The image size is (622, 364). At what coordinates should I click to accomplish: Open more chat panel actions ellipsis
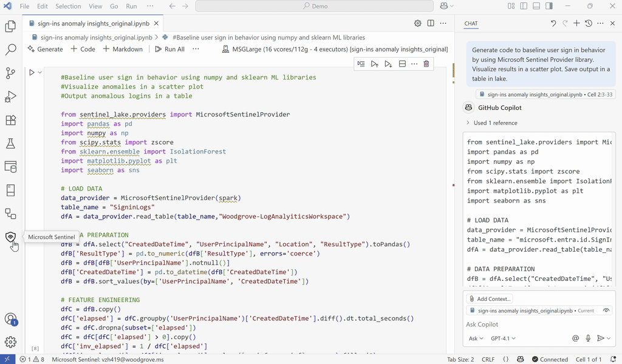601,24
